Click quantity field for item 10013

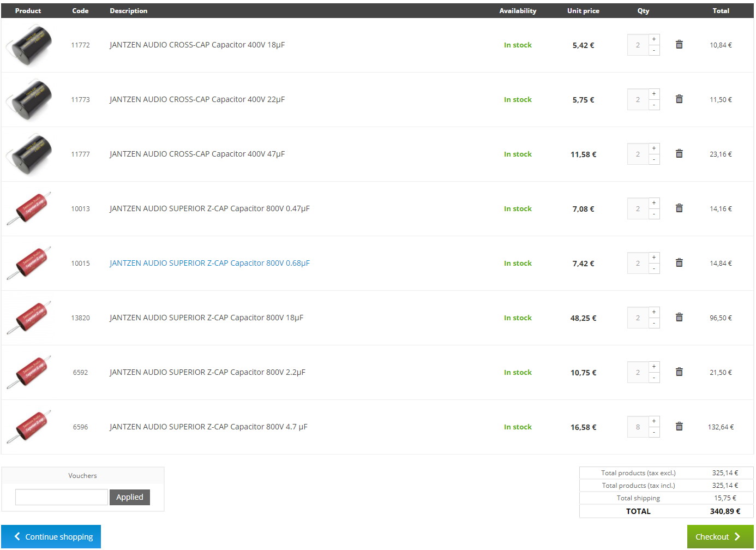pyautogui.click(x=638, y=208)
